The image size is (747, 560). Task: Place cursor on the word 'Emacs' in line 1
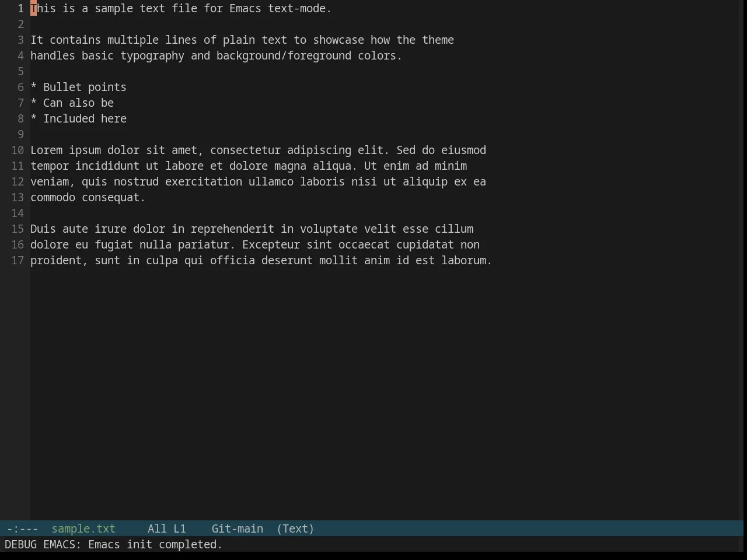coord(245,8)
